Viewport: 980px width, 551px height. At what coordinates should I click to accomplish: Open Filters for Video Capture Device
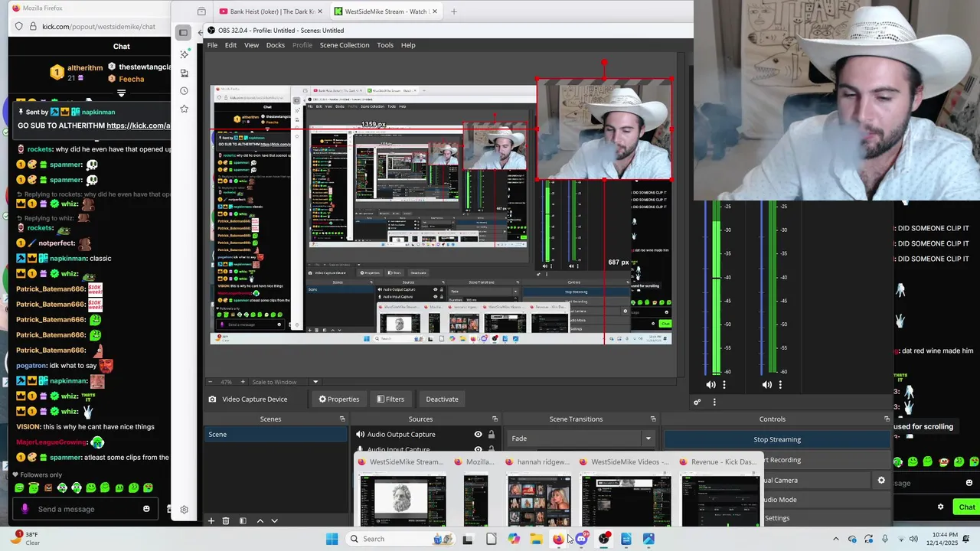[x=390, y=399]
